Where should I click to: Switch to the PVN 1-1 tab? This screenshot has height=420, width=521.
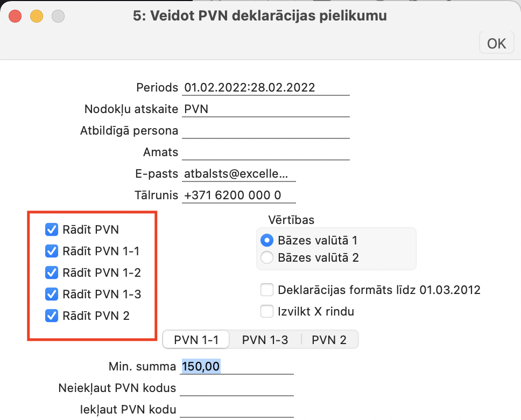tap(196, 340)
